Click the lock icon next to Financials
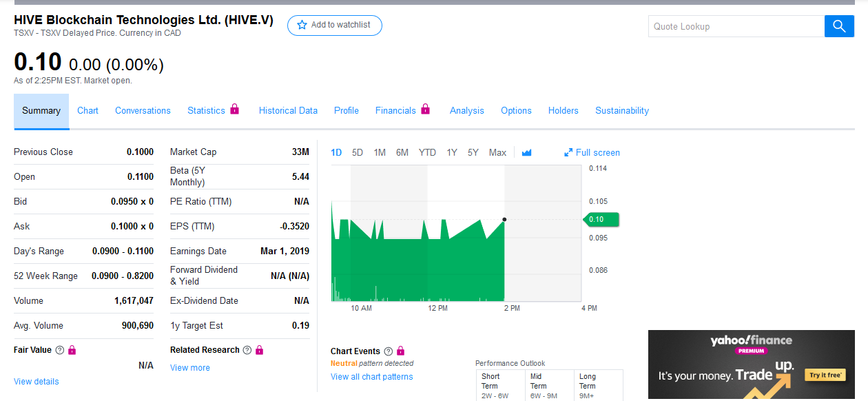 point(425,109)
